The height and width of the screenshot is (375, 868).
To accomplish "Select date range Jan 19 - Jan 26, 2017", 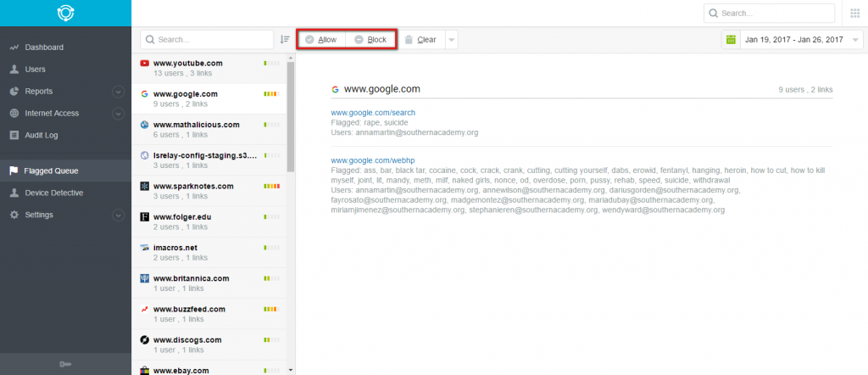I will [793, 40].
